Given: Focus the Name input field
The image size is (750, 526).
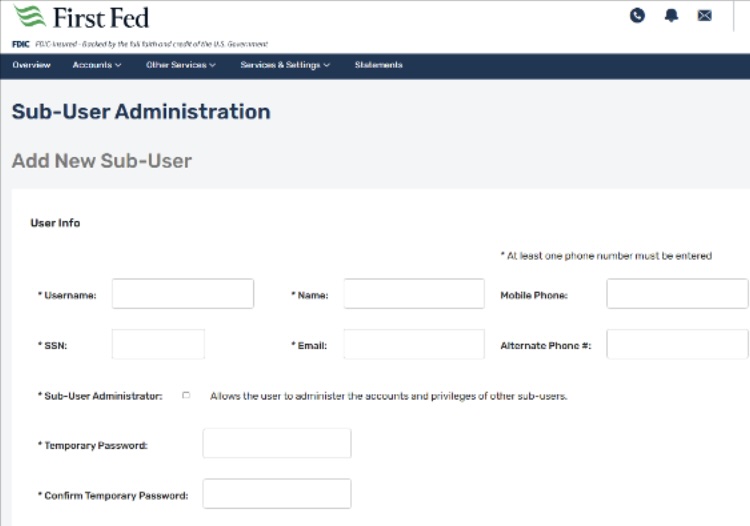Looking at the screenshot, I should tap(414, 294).
